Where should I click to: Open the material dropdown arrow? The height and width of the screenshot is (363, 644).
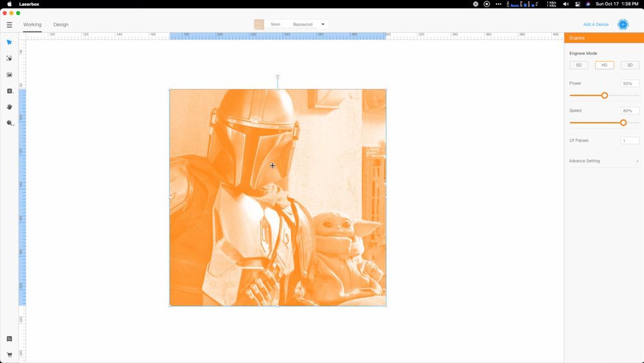323,25
